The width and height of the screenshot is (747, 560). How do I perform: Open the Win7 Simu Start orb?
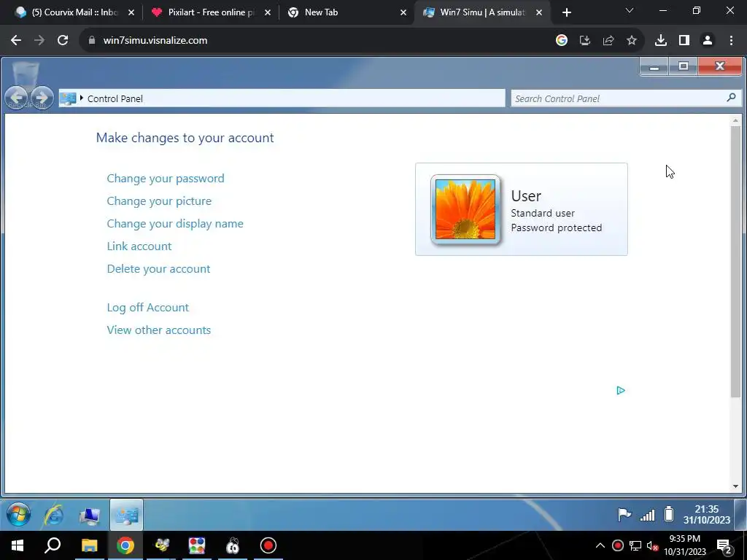18,515
